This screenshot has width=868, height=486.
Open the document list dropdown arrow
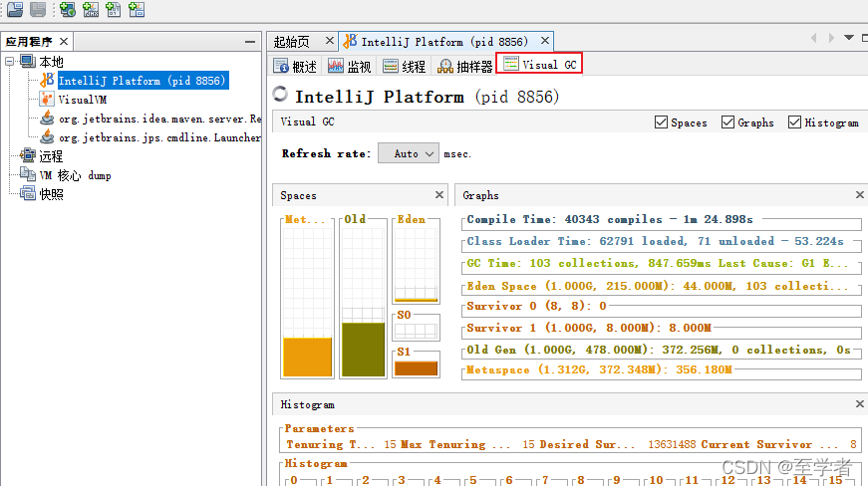coord(849,38)
